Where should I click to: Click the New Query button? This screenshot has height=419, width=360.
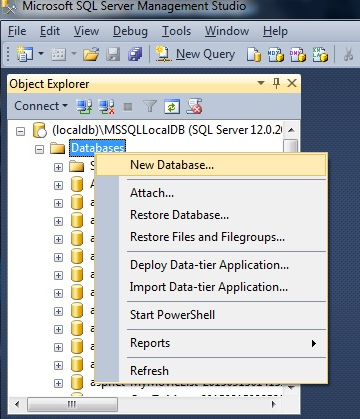pos(196,54)
